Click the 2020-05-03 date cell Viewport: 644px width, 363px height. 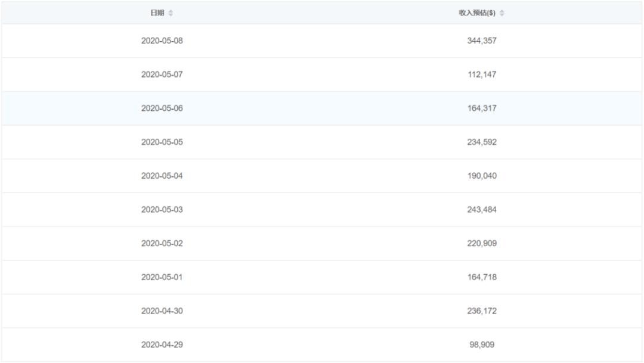(162, 210)
